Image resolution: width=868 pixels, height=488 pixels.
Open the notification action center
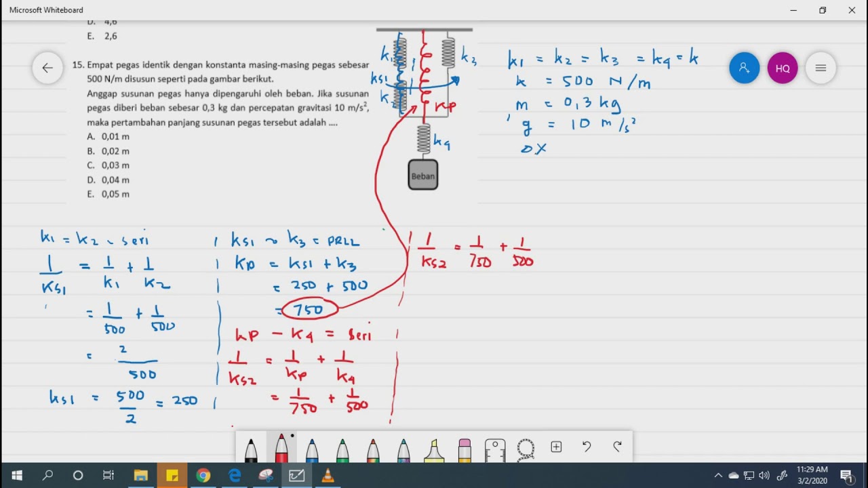coord(847,475)
